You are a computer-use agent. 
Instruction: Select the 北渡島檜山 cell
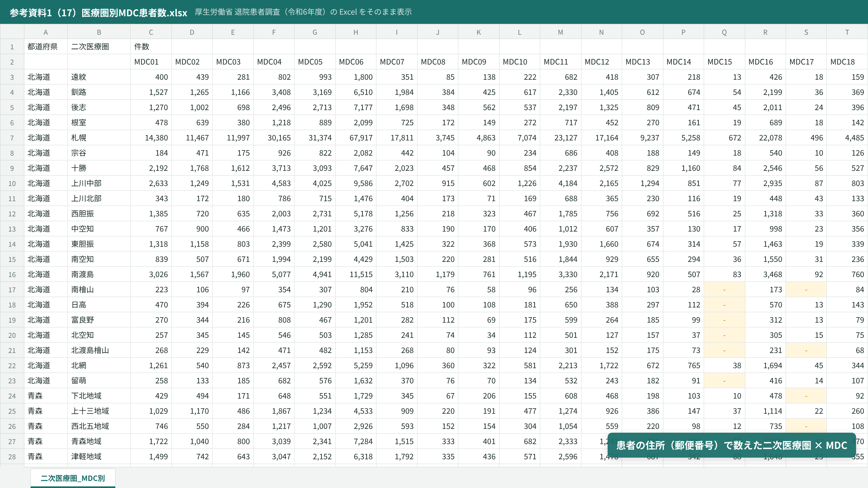99,350
